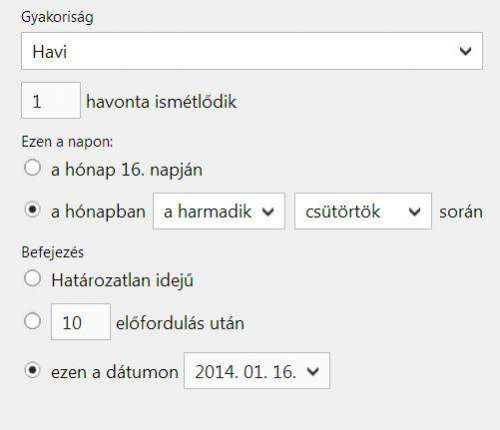
Task: Focus the month interval field containing 1
Action: pyautogui.click(x=51, y=100)
